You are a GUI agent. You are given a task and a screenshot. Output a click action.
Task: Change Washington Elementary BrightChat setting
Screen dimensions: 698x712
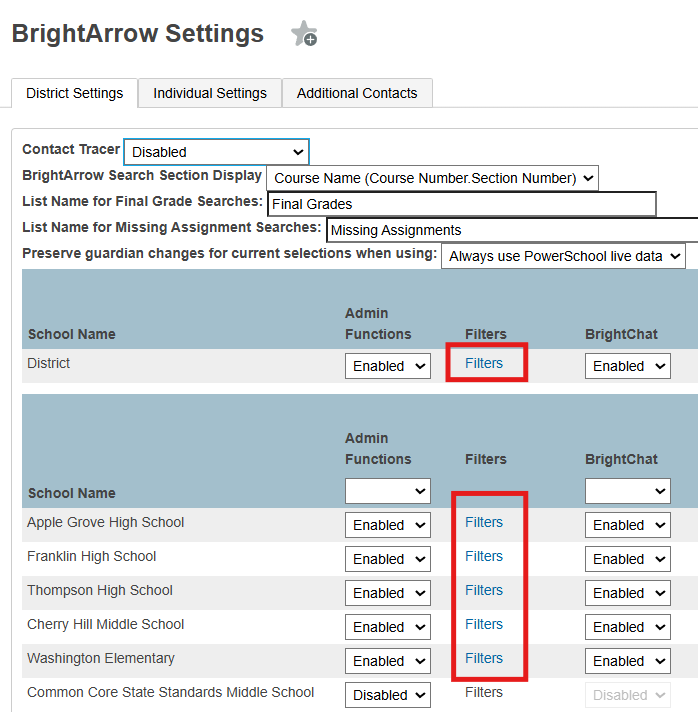point(628,661)
